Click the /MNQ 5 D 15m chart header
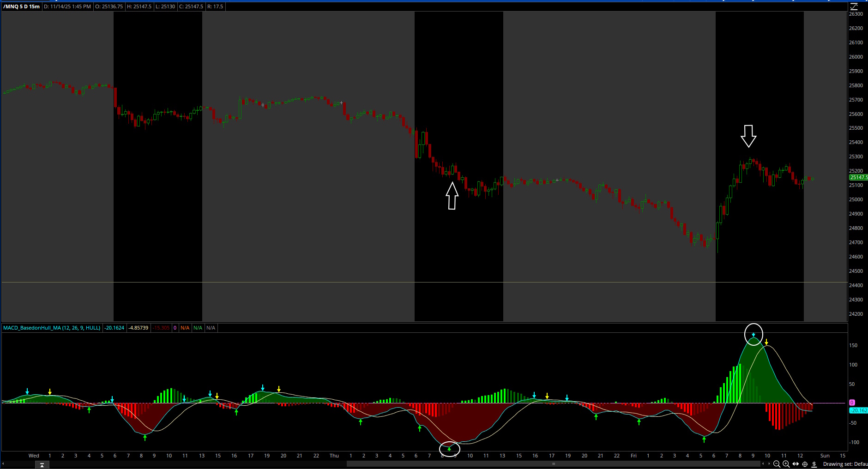 [21, 6]
